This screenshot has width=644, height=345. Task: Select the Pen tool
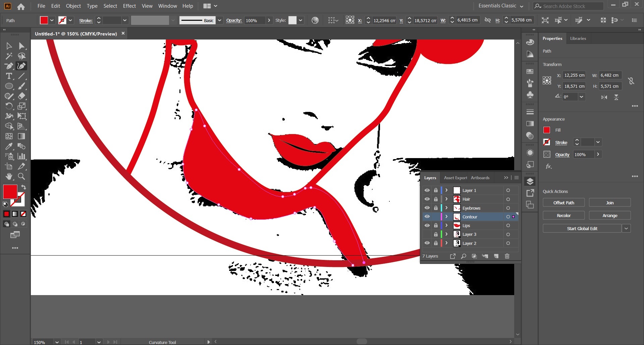[9, 66]
